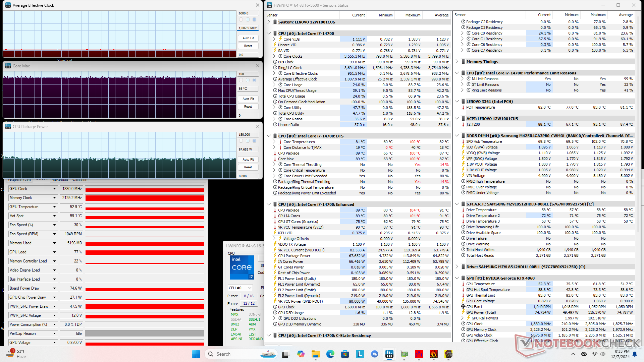Open Copilot from the taskbar
Image resolution: width=644 pixels, height=362 pixels.
click(x=301, y=354)
